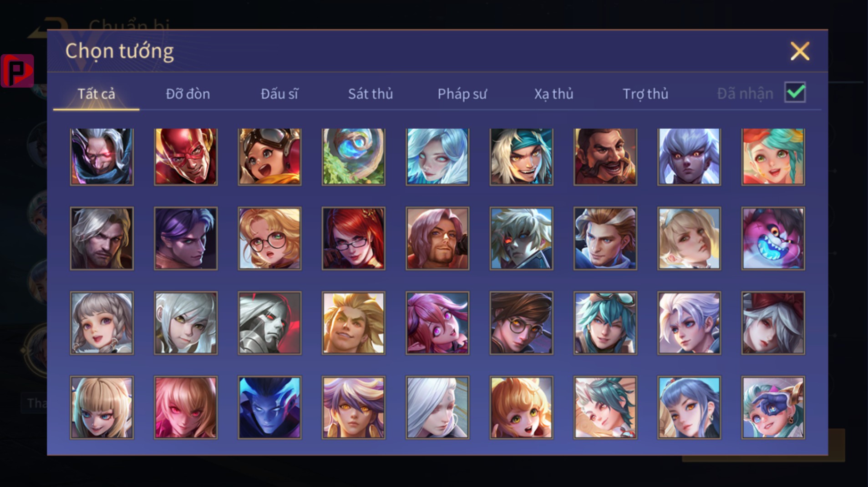Toggle the Đã nhận checkbox
The height and width of the screenshot is (487, 868).
pyautogui.click(x=795, y=92)
